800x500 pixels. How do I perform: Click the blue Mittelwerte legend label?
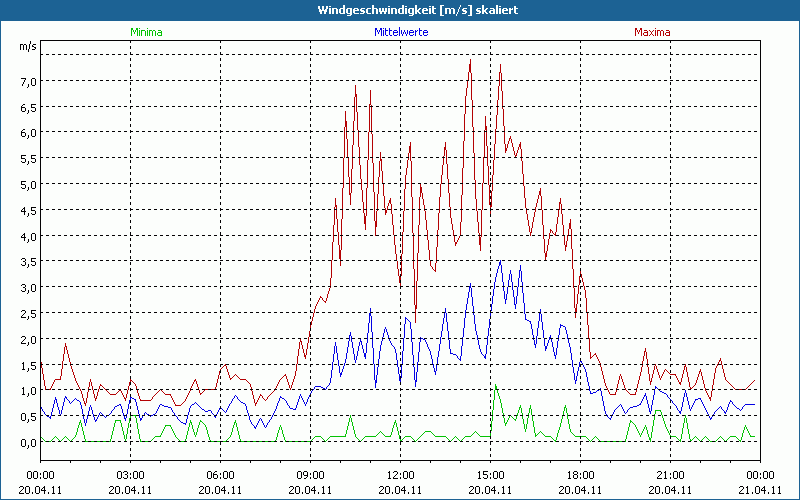tap(401, 32)
